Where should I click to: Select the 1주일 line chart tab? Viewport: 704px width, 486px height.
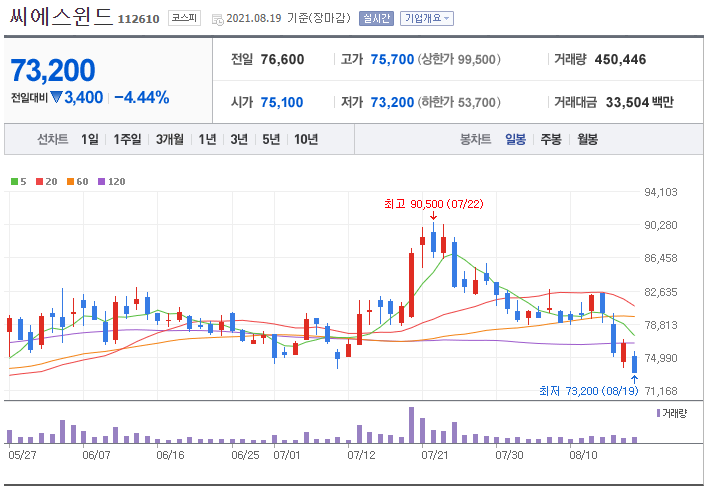[x=127, y=139]
